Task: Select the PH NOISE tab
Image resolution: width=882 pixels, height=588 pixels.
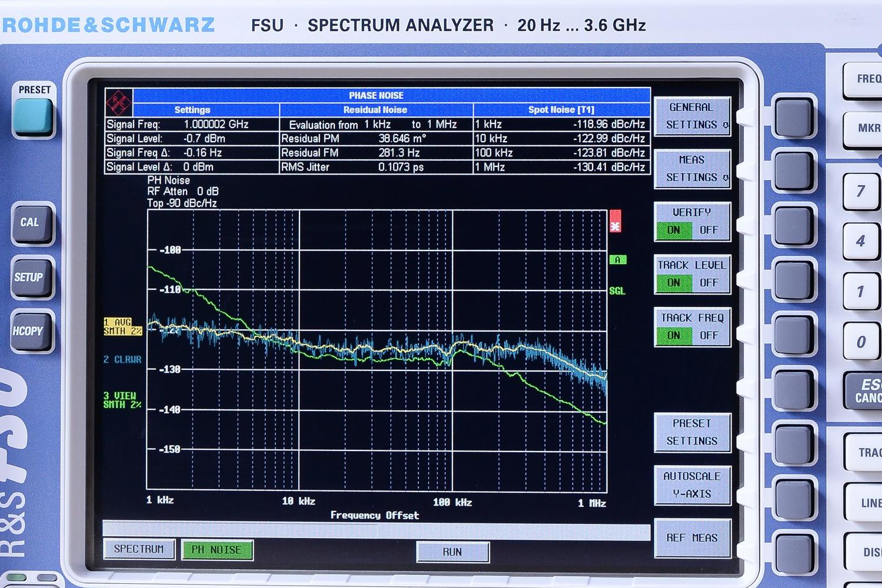Action: click(x=217, y=550)
